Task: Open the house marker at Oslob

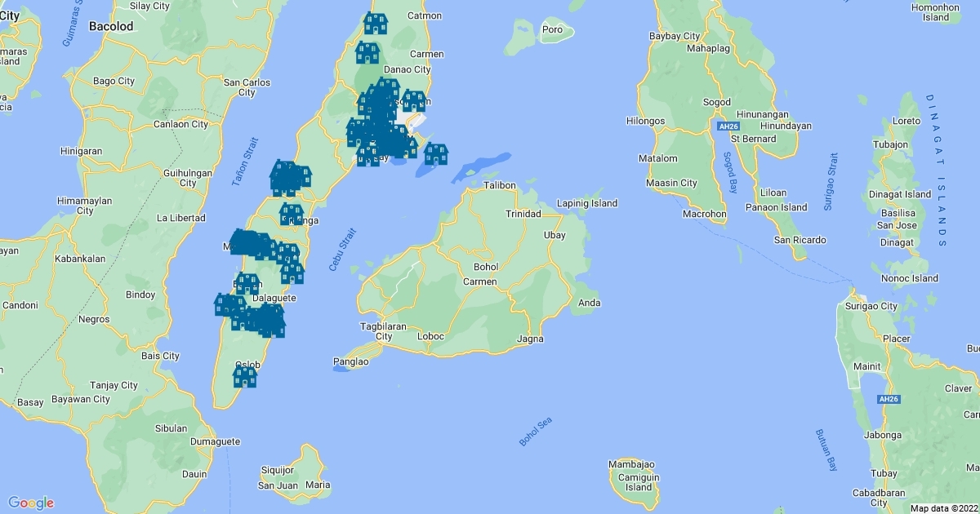Action: click(245, 377)
